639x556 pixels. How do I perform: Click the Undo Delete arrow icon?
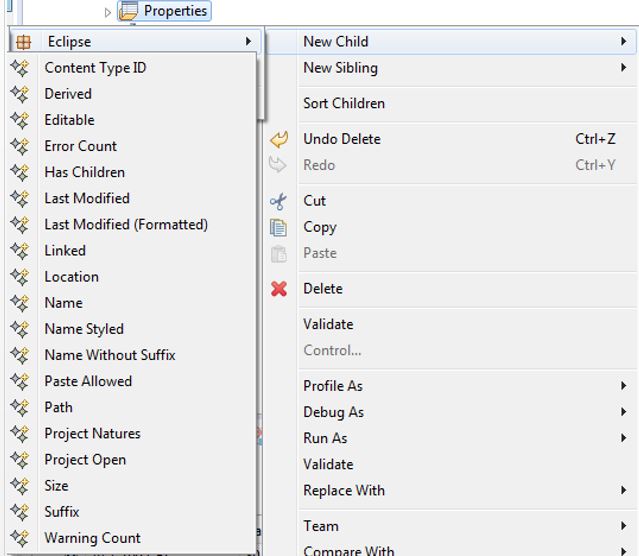tap(279, 140)
